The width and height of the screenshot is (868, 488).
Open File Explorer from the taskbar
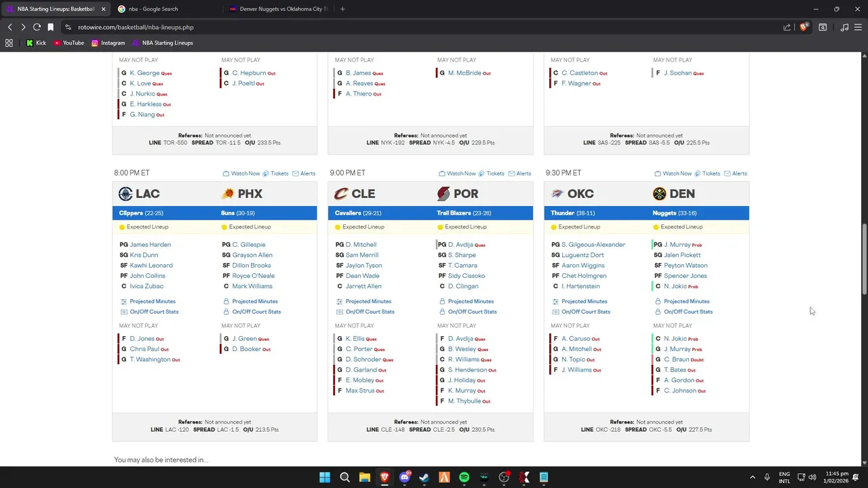coord(364,477)
